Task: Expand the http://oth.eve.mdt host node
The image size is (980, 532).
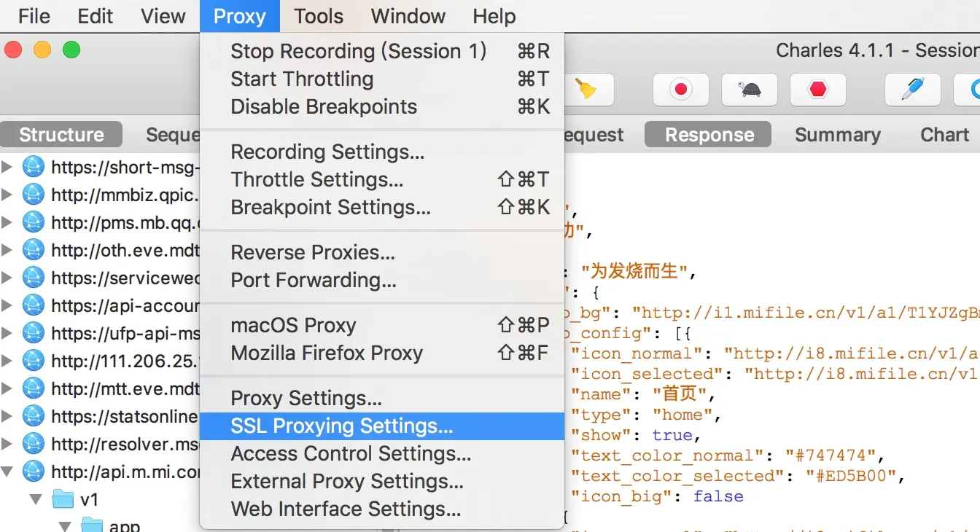Action: (x=7, y=250)
